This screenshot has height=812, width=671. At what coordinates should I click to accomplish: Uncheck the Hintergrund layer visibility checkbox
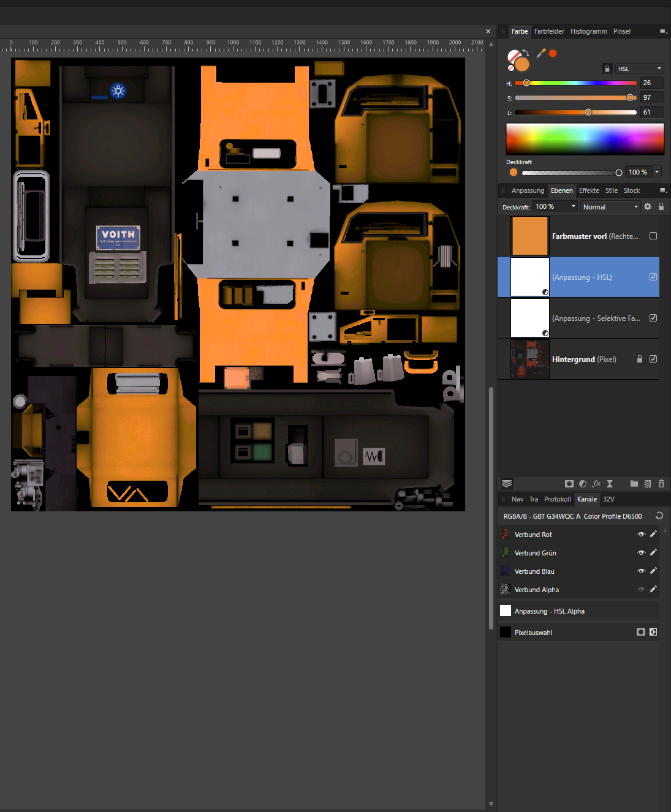click(x=653, y=359)
